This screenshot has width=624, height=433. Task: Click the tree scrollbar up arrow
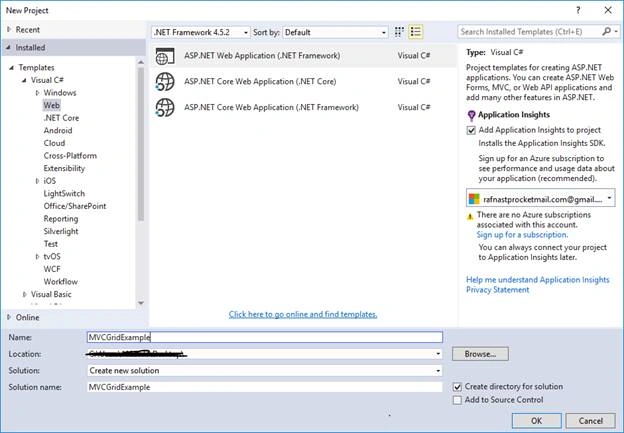tap(141, 62)
